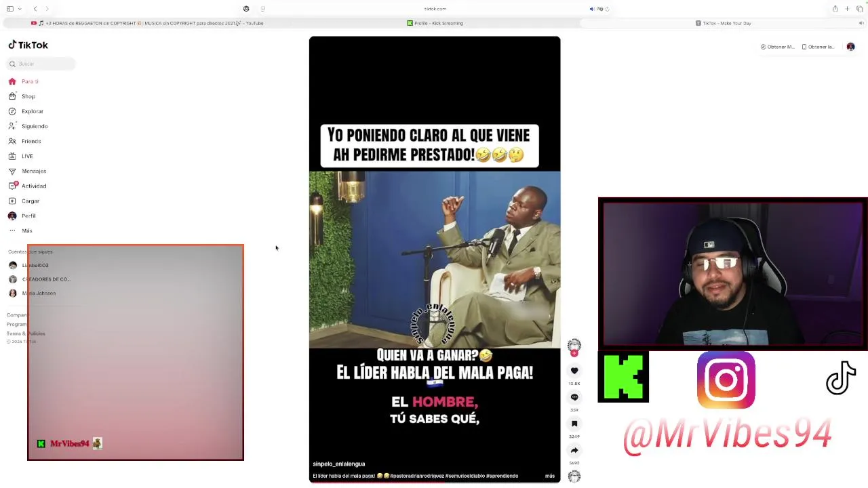Viewport: 868px width, 488px height.
Task: Open the sound disc below the share icon
Action: click(x=574, y=476)
